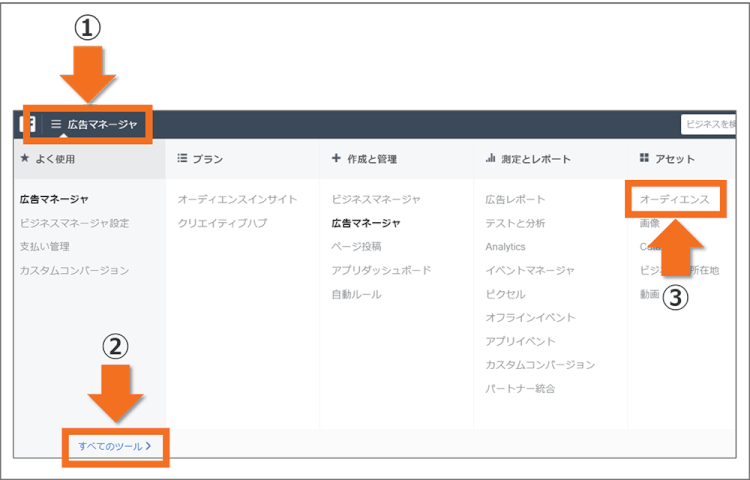This screenshot has width=750, height=480.
Task: Open Analytics
Action: pyautogui.click(x=505, y=247)
